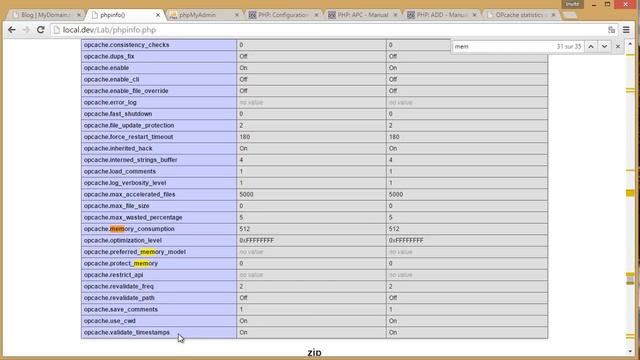Close the phpinfo() tab
Viewport: 640px width, 360px height.
[158, 15]
